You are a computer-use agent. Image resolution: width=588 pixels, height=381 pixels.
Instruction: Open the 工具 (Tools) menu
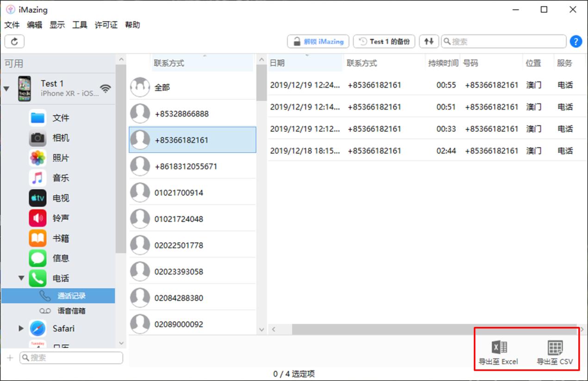tap(79, 25)
